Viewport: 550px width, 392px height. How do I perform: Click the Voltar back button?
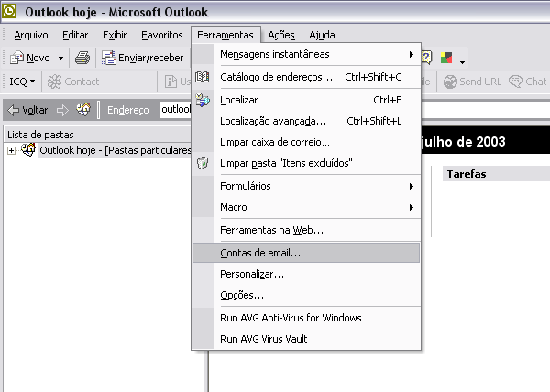point(27,110)
